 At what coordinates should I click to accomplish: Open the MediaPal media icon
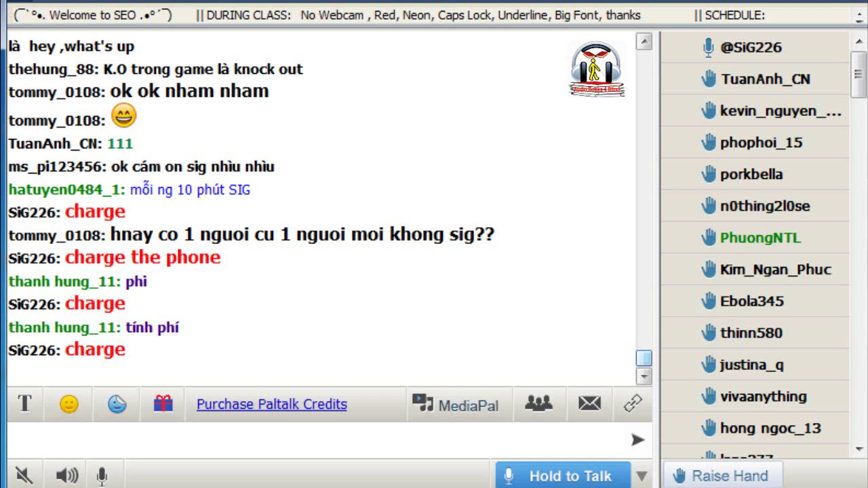coord(422,403)
